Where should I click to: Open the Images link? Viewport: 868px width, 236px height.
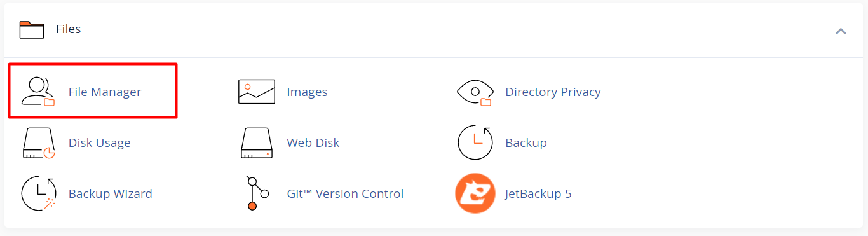point(307,92)
